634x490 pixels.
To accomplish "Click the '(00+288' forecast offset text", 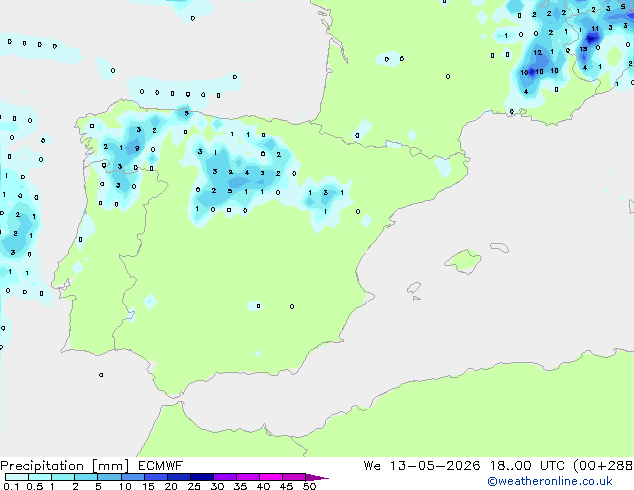I will [603, 466].
